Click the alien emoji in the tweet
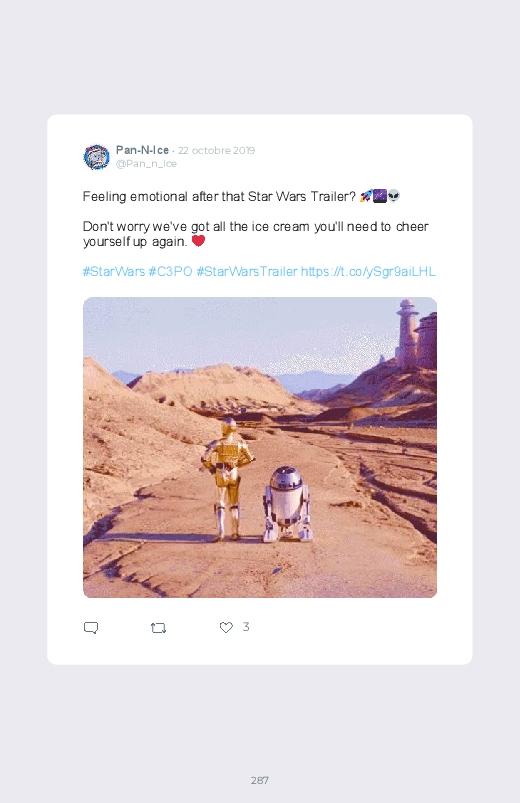This screenshot has height=803, width=520. [x=393, y=196]
